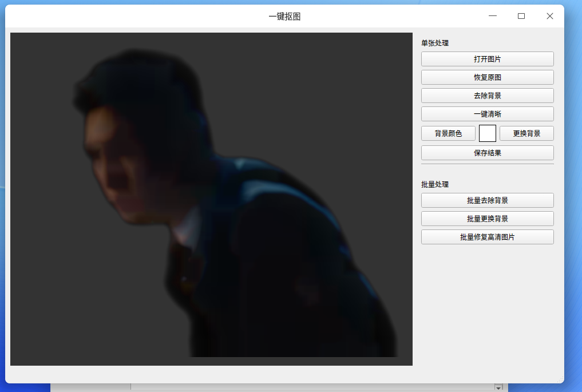Screen dimensions: 582x392
Task: Restore original with 恢复原图 button
Action: coord(488,77)
